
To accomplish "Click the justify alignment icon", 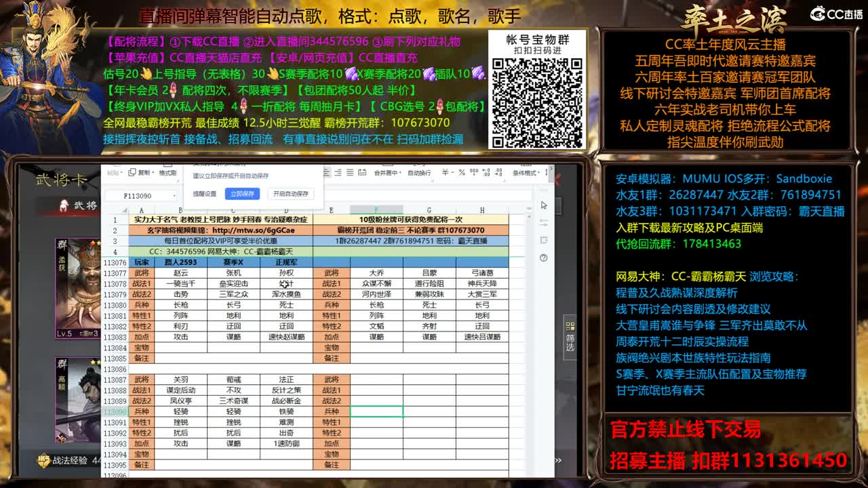I will 350,173.
